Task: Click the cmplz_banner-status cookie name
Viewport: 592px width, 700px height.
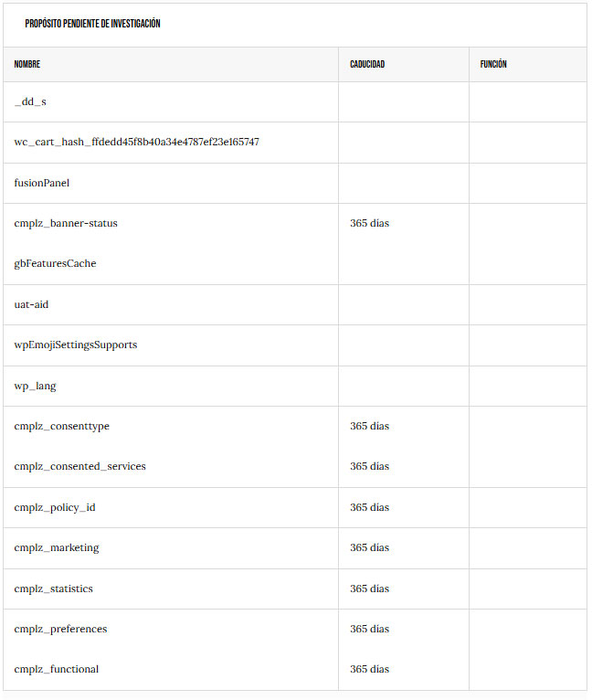Action: coord(66,223)
